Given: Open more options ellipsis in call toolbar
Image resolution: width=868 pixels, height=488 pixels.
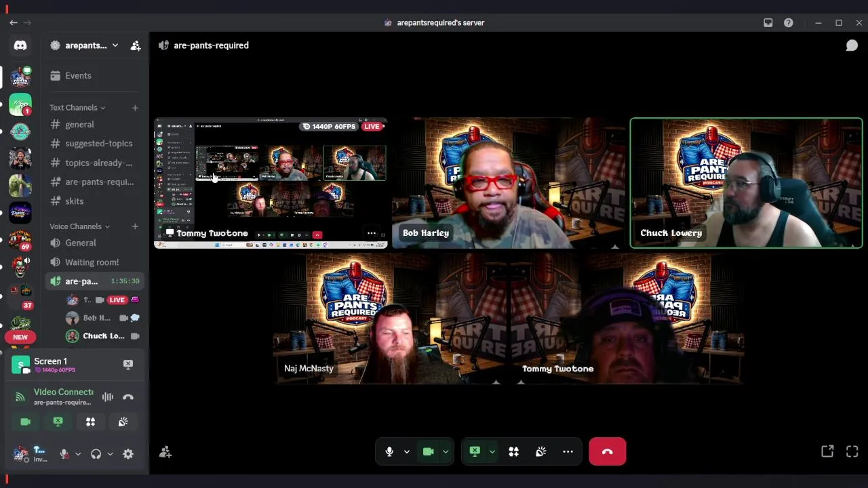Looking at the screenshot, I should (568, 451).
